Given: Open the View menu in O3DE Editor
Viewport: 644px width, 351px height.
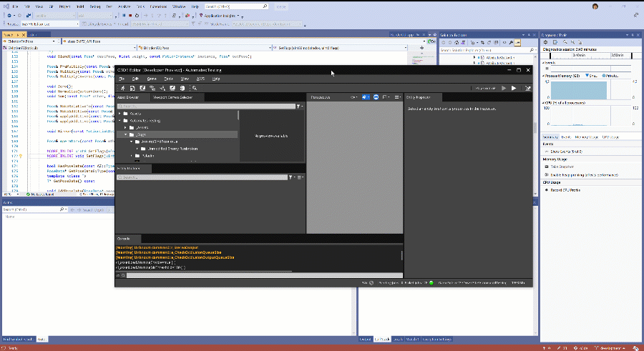Looking at the screenshot, I should pyautogui.click(x=185, y=79).
